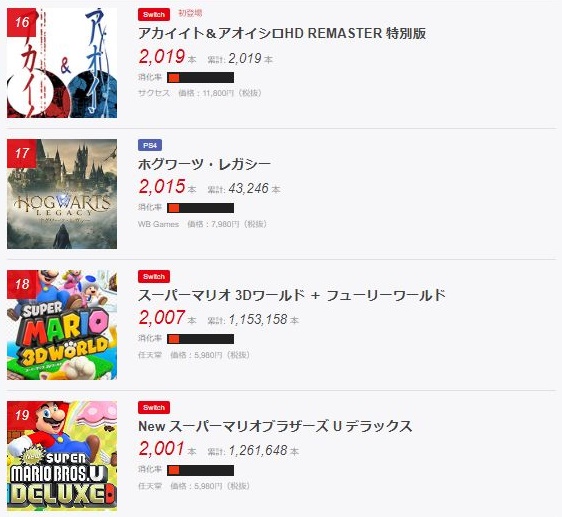Screen dimensions: 562x517
Task: Select the Switch tag above アカイイト＆アオイシロ
Action: [154, 14]
